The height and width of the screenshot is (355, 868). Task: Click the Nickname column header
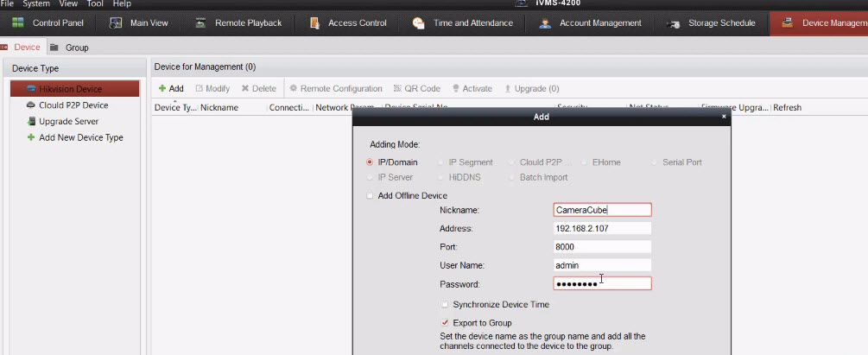coord(219,108)
